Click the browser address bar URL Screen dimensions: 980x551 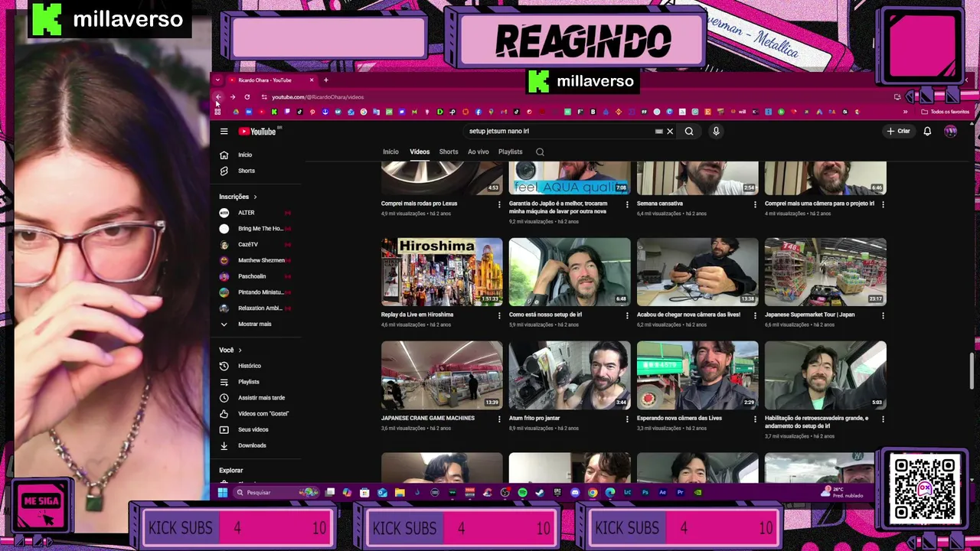pos(318,97)
